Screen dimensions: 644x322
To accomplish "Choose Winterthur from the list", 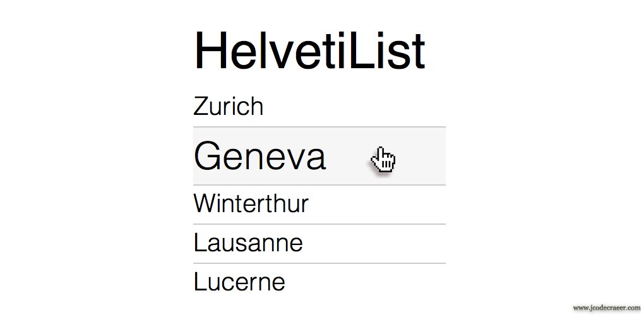I will click(x=251, y=204).
